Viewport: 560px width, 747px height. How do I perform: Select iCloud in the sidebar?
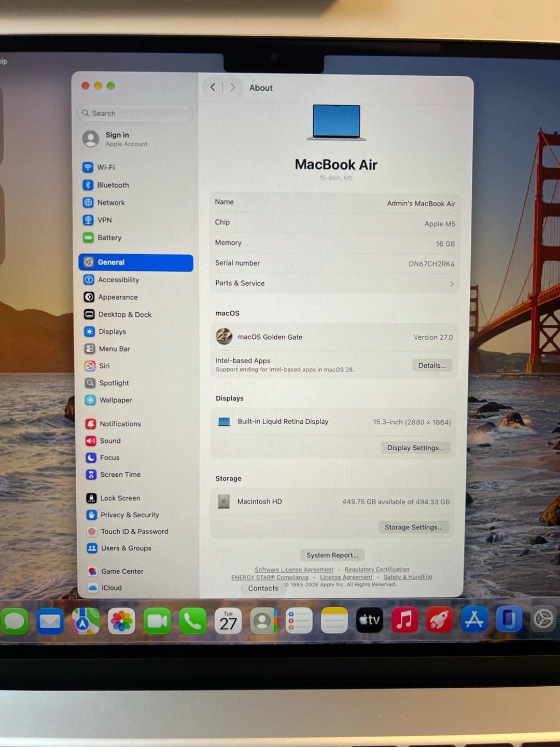[140, 588]
